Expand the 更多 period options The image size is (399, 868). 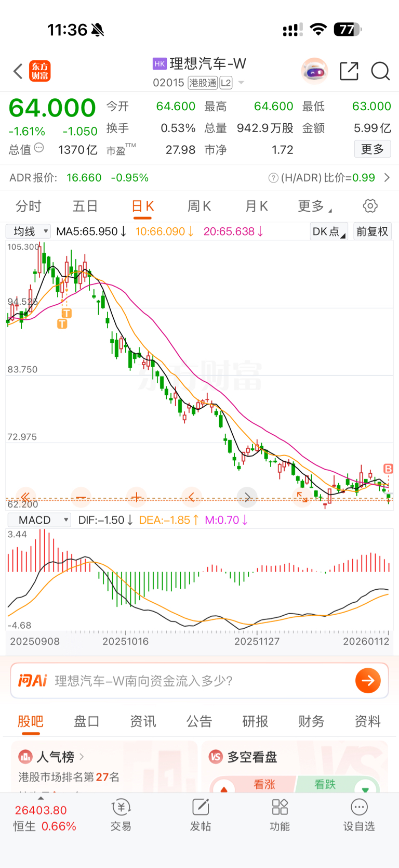pyautogui.click(x=315, y=206)
